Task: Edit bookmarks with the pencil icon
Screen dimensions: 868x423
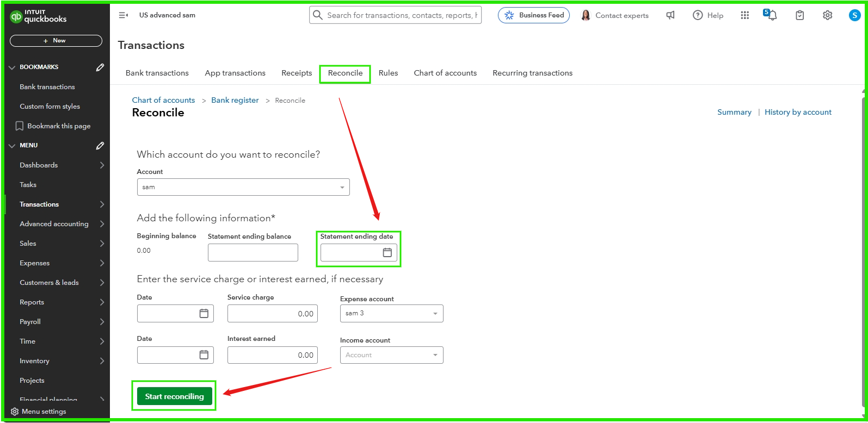Action: [x=100, y=67]
